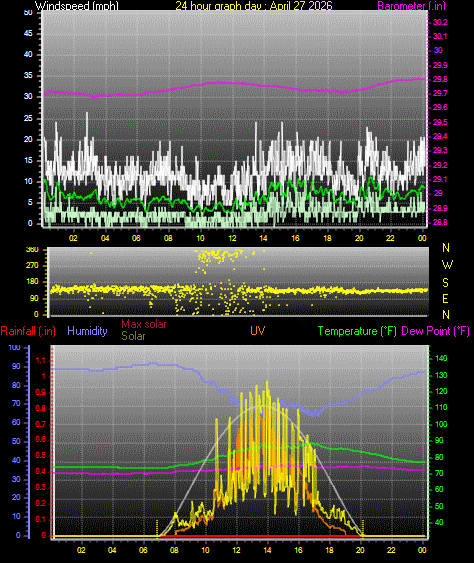Click the 14 hour tick on bottom graph
Image resolution: width=474 pixels, height=563 pixels.
tap(267, 550)
